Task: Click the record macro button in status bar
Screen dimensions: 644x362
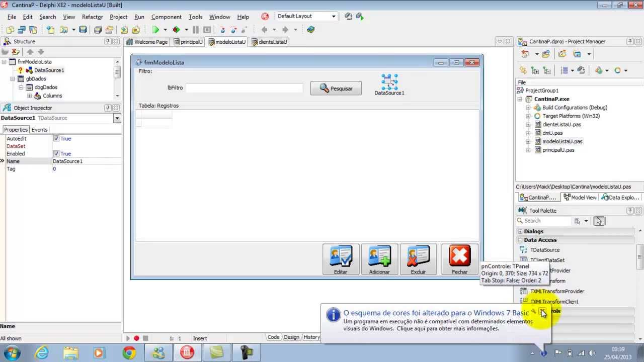Action: [x=136, y=338]
